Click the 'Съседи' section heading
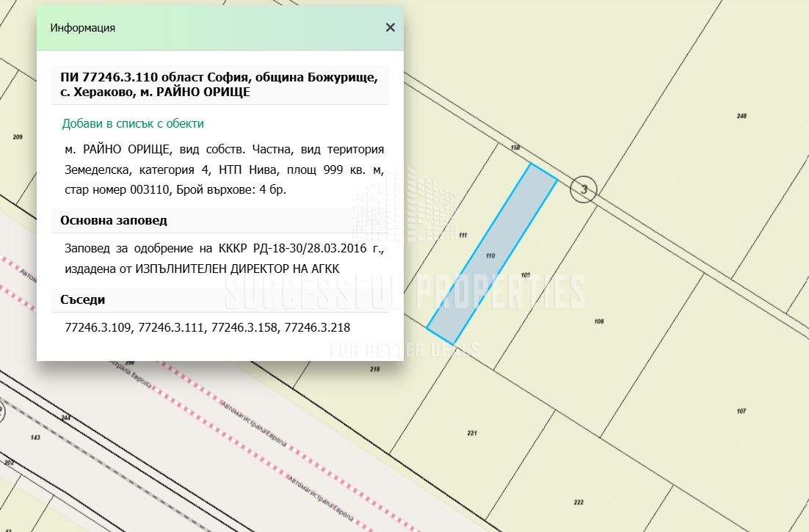Image resolution: width=809 pixels, height=532 pixels. pos(82,299)
